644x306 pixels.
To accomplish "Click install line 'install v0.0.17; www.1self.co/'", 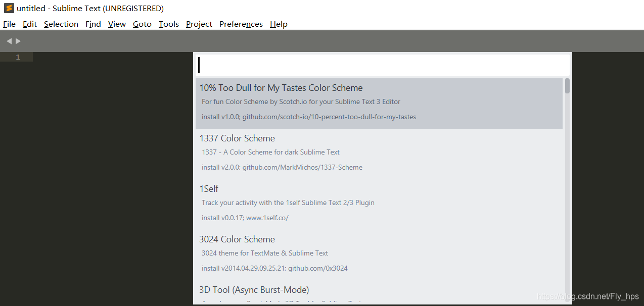I will pos(245,218).
